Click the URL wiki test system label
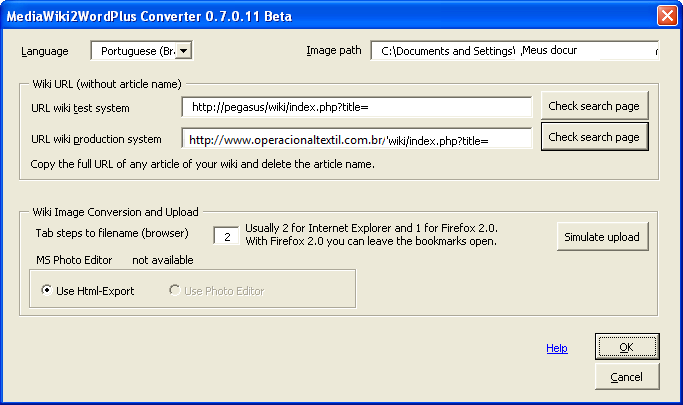 click(x=81, y=107)
